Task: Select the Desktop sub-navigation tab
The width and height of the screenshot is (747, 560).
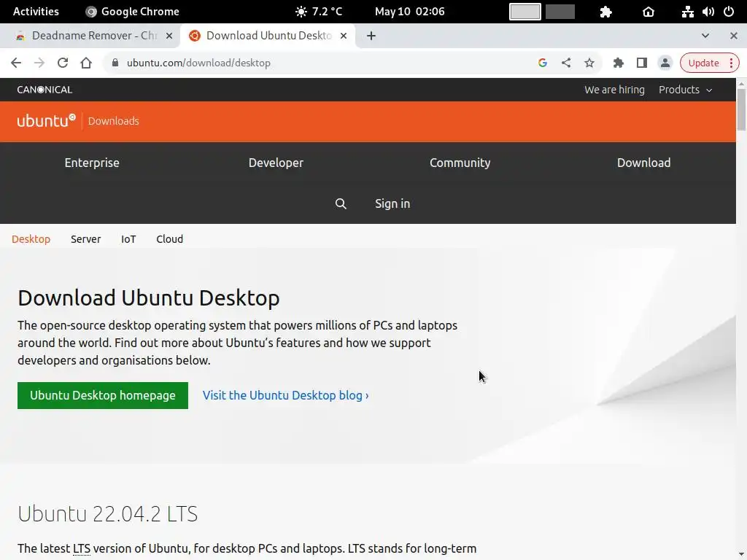Action: tap(31, 239)
